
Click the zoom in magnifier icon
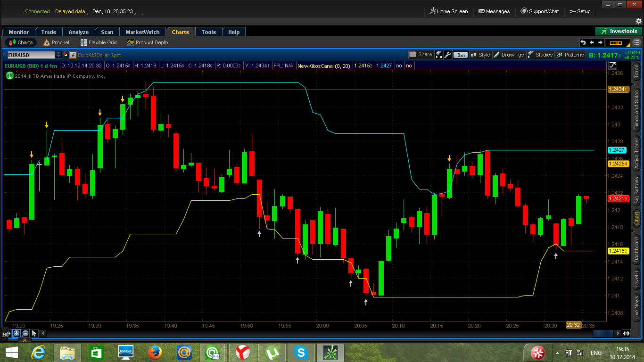click(x=17, y=333)
